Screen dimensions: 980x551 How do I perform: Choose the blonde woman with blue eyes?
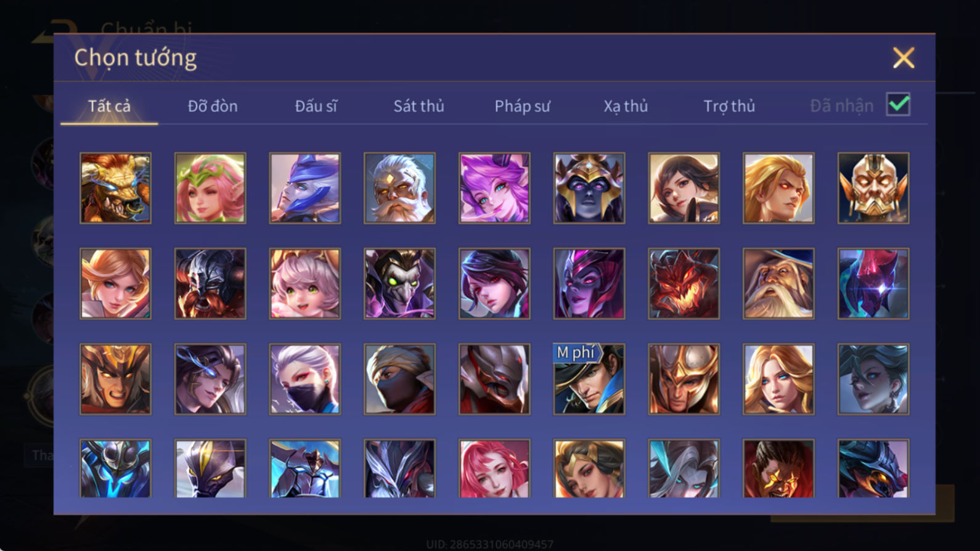[x=778, y=379]
